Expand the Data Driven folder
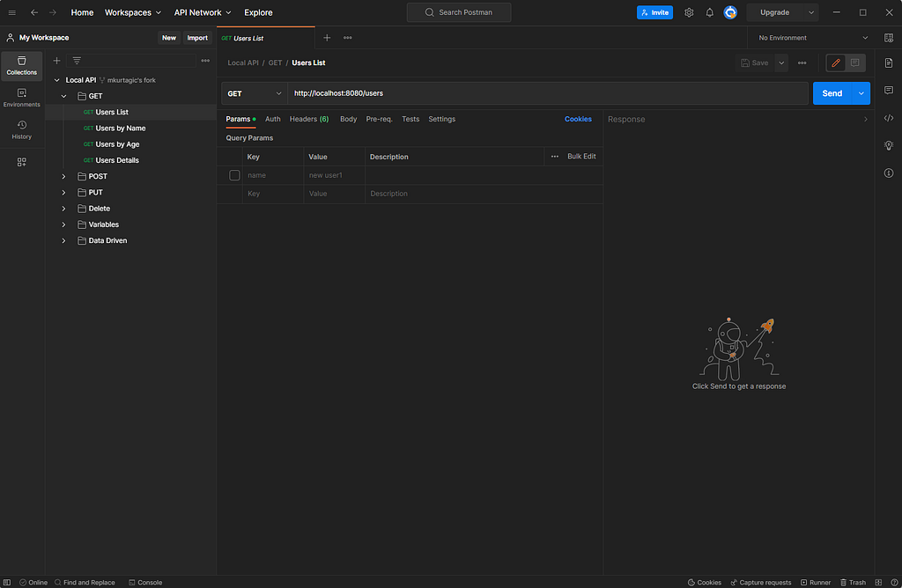902x588 pixels. point(63,241)
